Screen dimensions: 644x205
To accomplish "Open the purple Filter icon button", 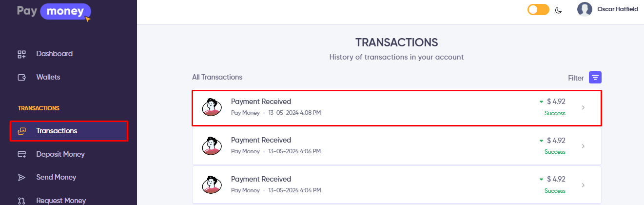I will click(x=595, y=78).
